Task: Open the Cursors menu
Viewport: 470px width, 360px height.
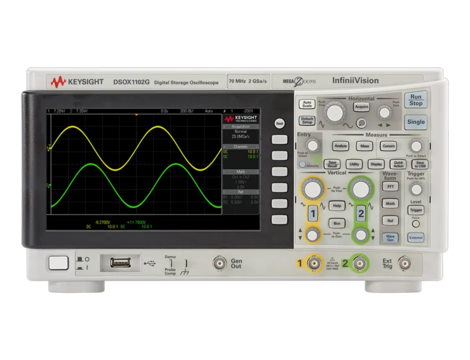Action: click(388, 146)
